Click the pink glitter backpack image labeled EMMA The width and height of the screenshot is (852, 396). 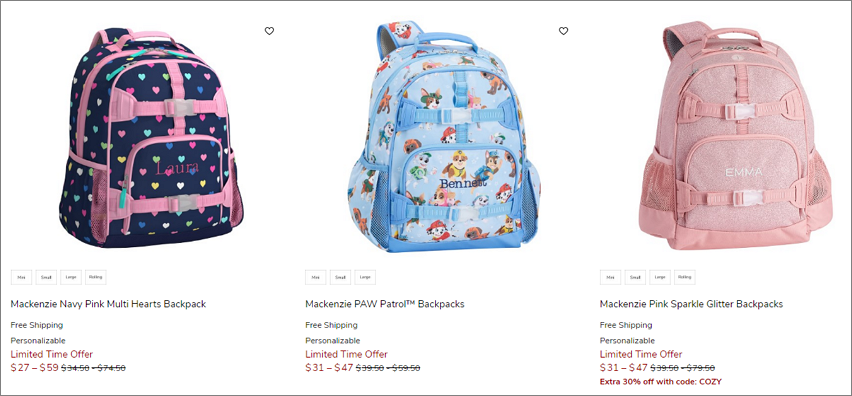click(x=736, y=136)
